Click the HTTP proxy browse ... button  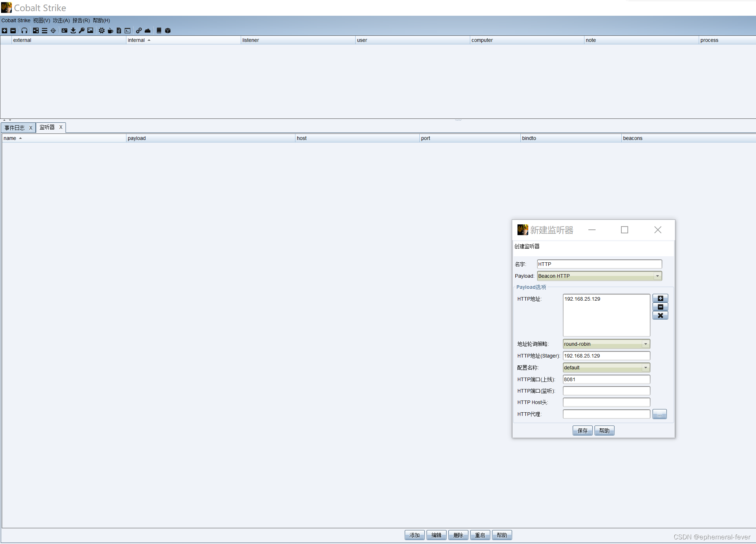pyautogui.click(x=659, y=414)
